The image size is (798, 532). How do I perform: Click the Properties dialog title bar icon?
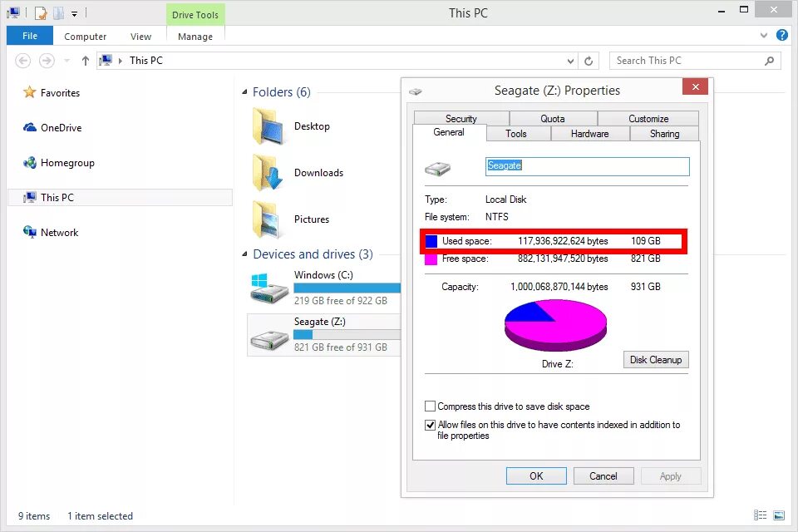(x=416, y=91)
